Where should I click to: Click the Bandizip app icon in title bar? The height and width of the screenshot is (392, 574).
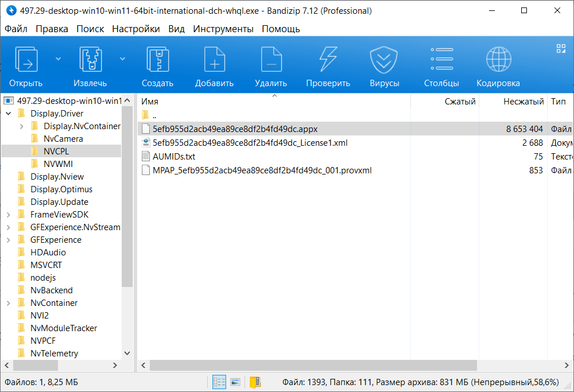tap(11, 10)
